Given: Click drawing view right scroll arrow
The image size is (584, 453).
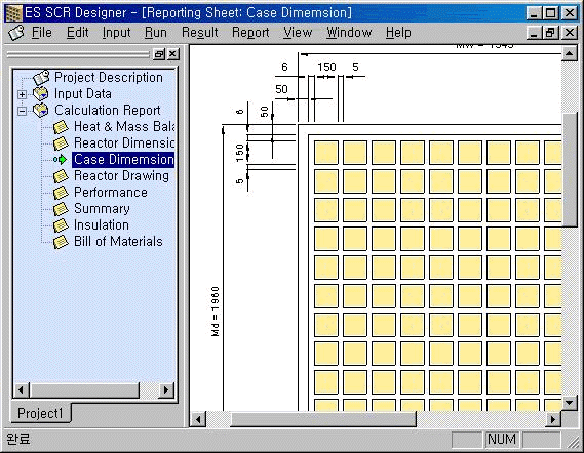Looking at the screenshot, I should tap(553, 419).
